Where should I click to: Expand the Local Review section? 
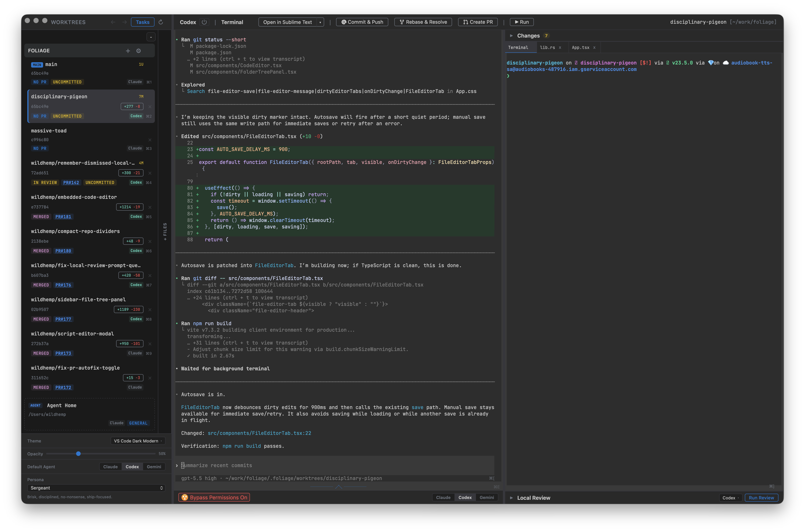511,498
